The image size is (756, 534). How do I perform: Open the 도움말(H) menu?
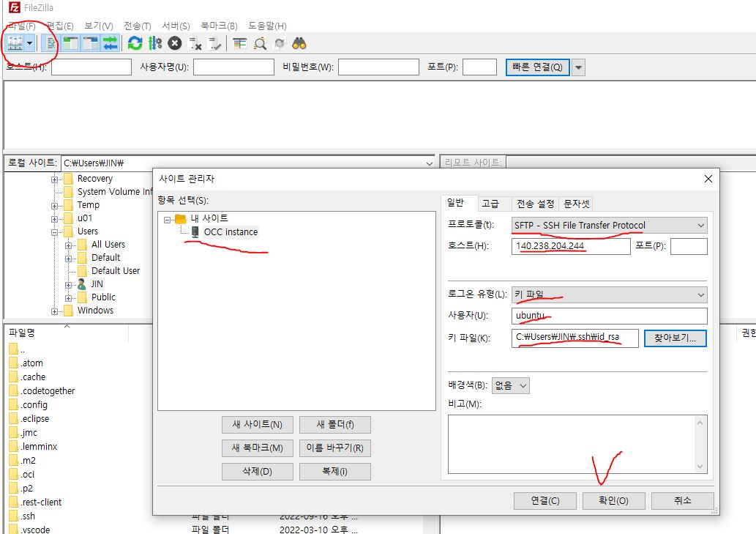267,26
